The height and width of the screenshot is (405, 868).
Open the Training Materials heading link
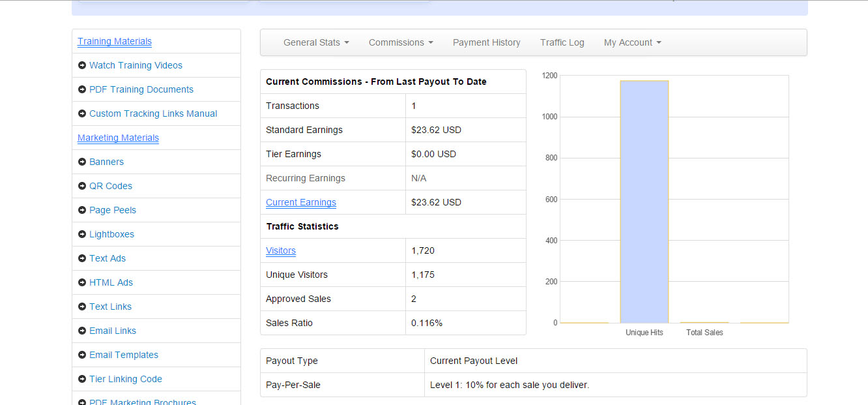[x=115, y=41]
